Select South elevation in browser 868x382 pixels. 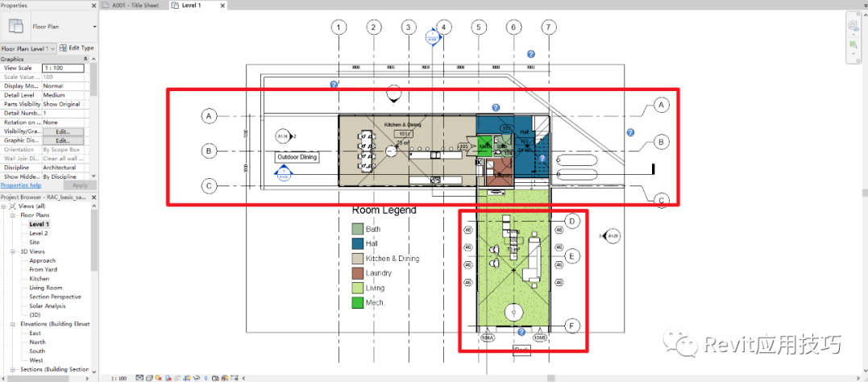click(38, 351)
